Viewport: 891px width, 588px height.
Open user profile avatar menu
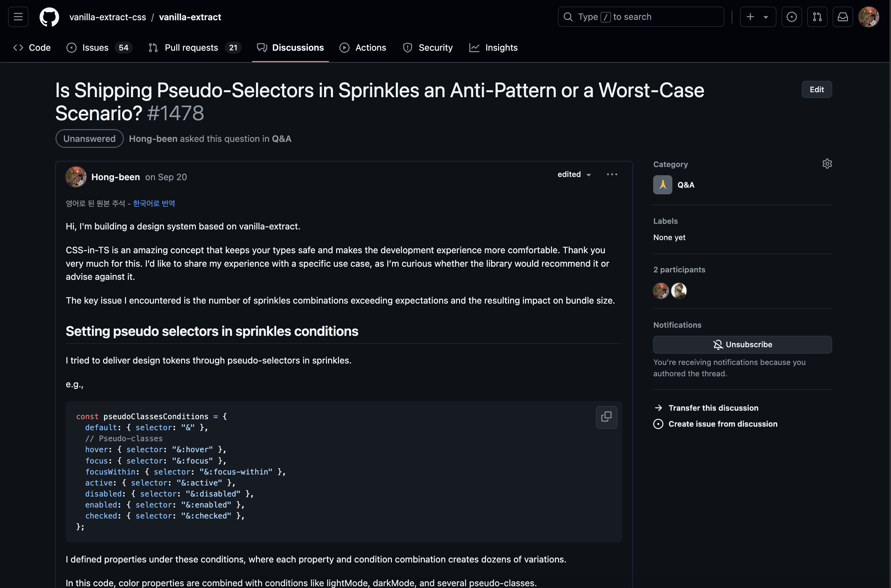click(x=868, y=17)
